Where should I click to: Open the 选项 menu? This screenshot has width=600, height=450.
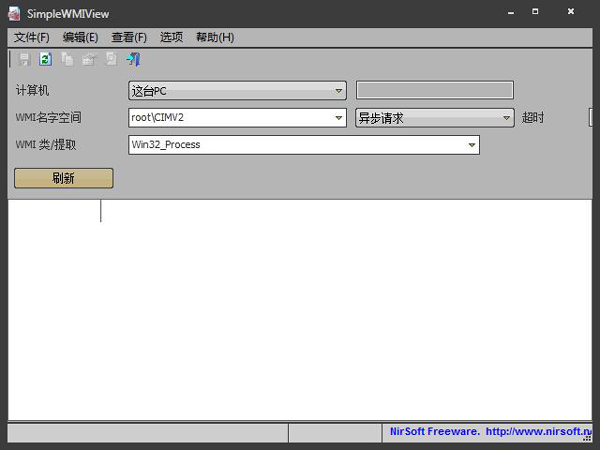171,38
